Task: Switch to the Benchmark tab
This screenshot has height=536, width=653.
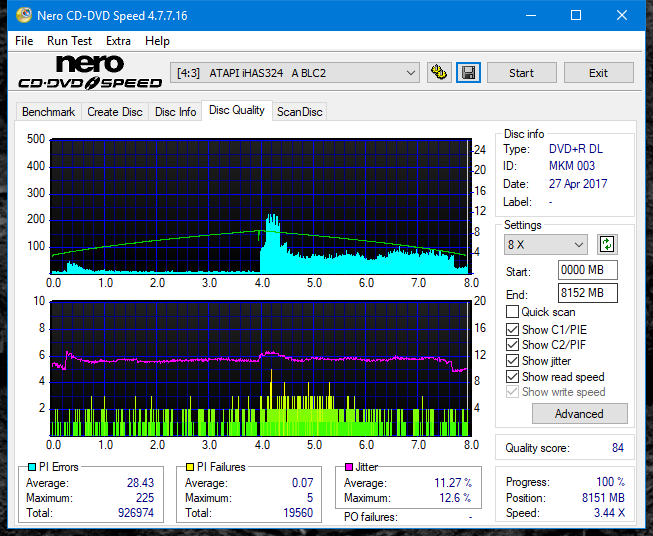Action: click(x=49, y=112)
